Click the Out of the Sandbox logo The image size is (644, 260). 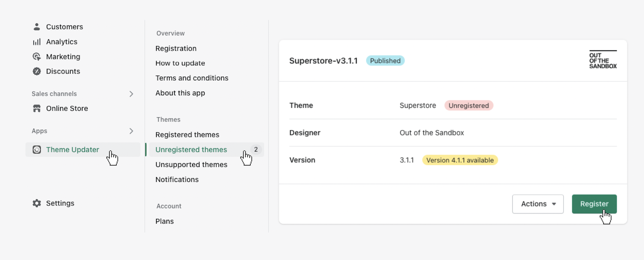pos(603,60)
